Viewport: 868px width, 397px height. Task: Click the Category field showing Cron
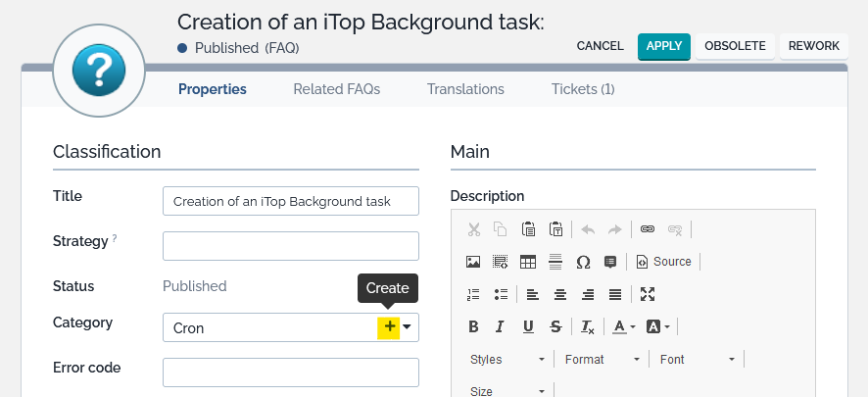[x=291, y=327]
